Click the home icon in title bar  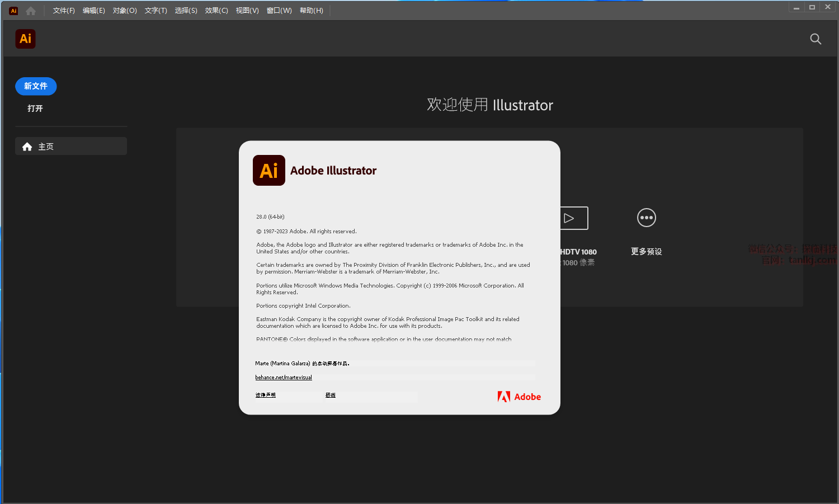point(31,11)
